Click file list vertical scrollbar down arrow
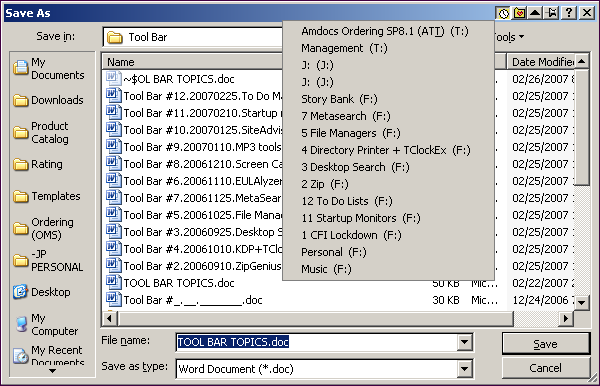Image resolution: width=600 pixels, height=386 pixels. click(582, 303)
